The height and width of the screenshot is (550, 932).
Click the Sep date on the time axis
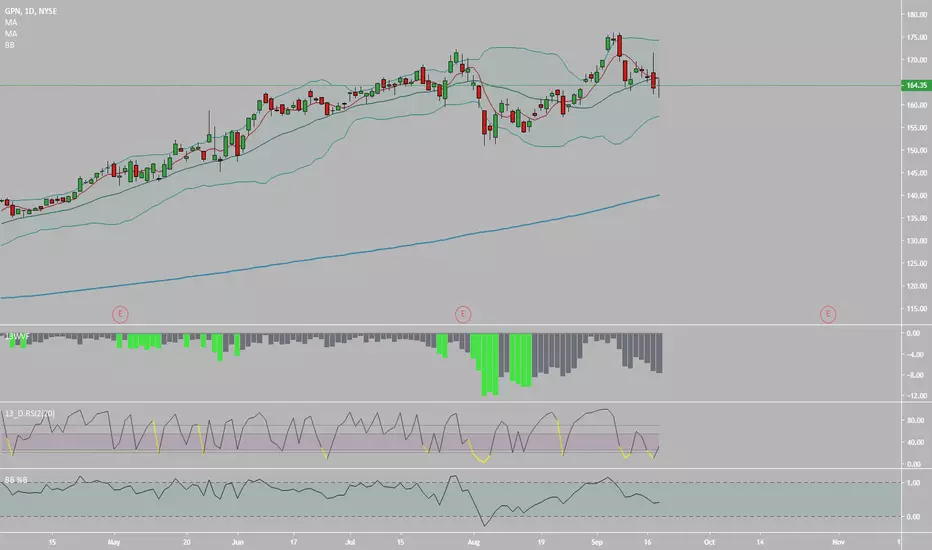tap(597, 542)
